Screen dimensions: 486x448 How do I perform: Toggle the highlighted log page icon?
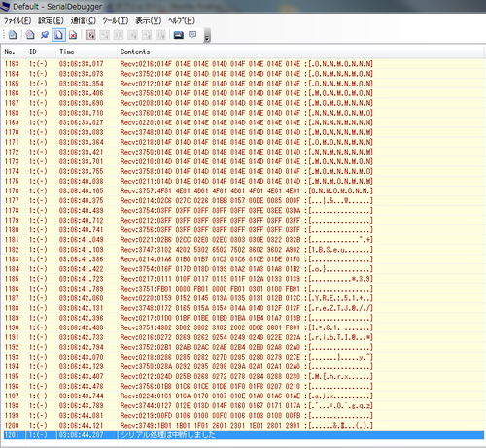click(58, 35)
